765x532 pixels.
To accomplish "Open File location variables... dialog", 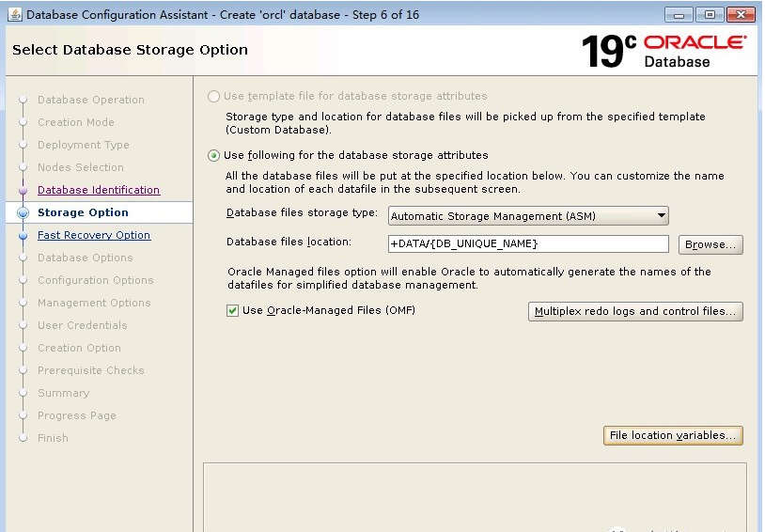I will pos(673,435).
